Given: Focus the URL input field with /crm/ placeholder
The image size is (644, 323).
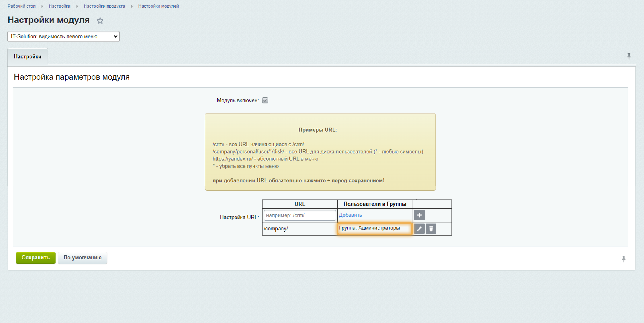Looking at the screenshot, I should tap(299, 215).
